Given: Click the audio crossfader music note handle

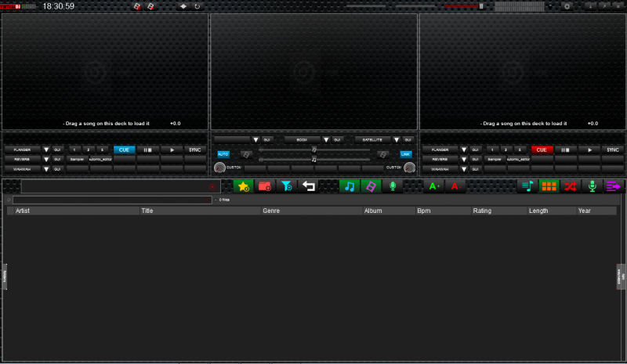Looking at the screenshot, I should pyautogui.click(x=314, y=160).
